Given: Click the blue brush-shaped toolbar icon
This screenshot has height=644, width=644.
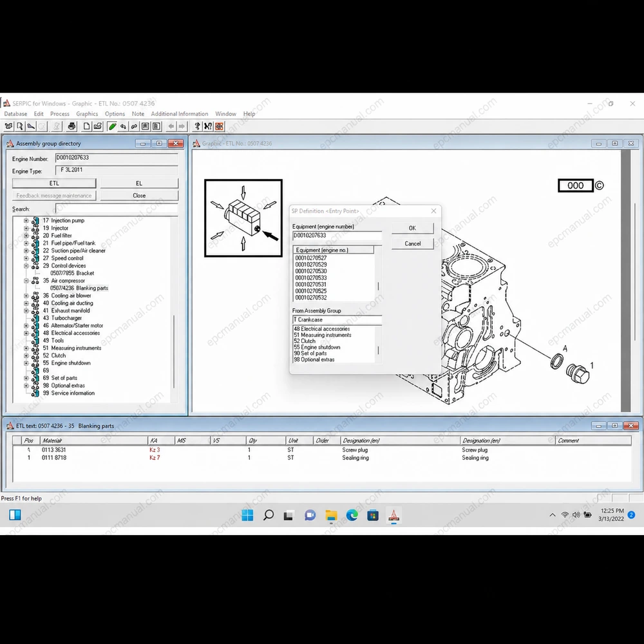Looking at the screenshot, I should point(31,126).
